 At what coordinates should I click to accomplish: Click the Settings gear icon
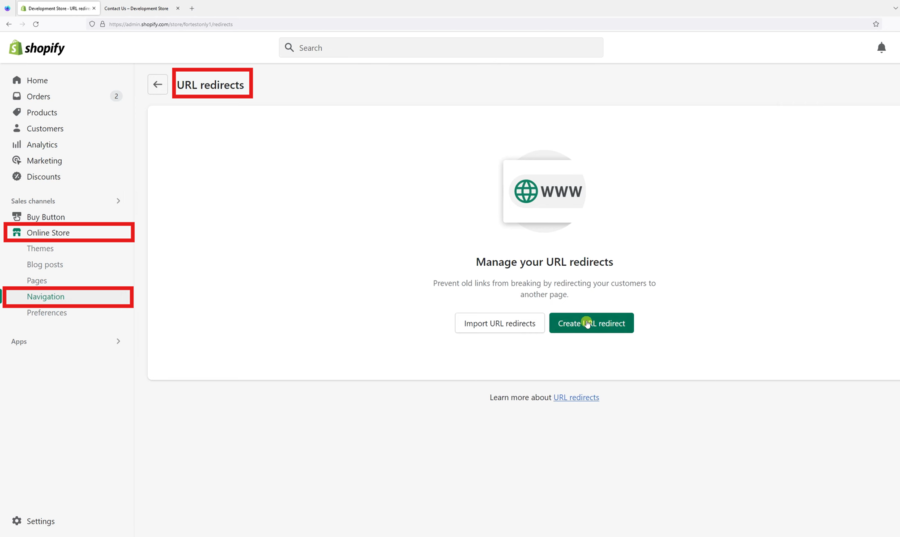click(x=17, y=521)
